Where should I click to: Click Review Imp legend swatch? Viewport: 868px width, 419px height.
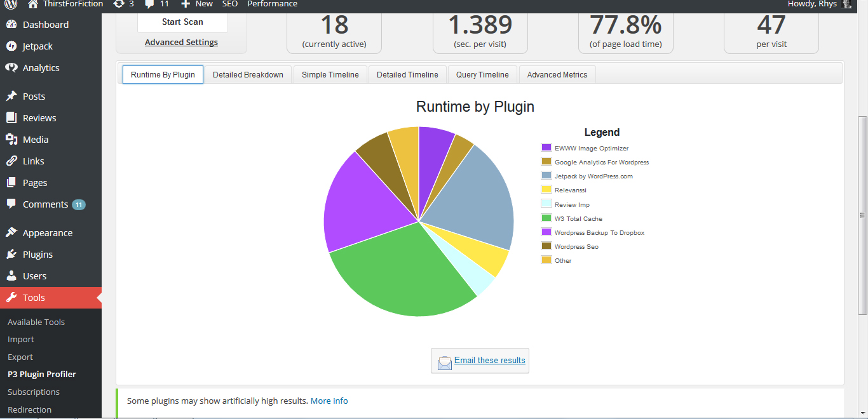pos(546,204)
